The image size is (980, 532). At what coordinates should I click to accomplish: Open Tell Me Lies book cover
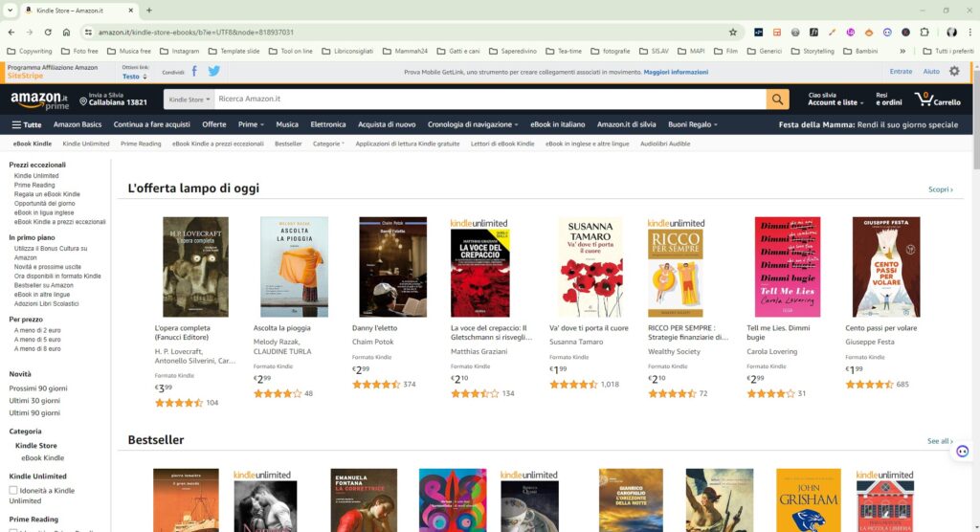(788, 267)
